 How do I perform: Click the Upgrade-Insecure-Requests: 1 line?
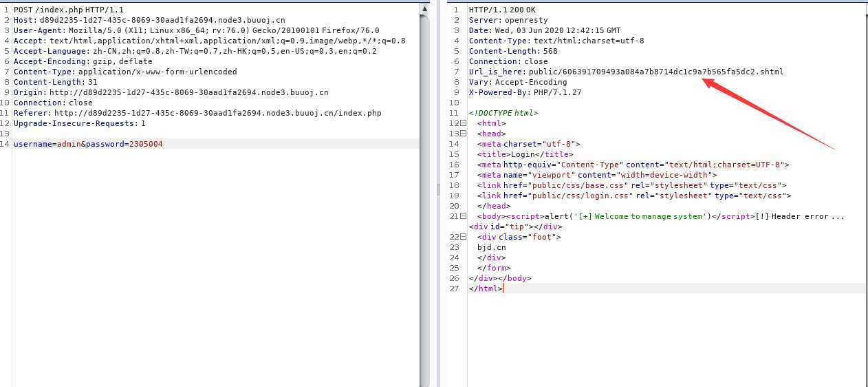[80, 123]
